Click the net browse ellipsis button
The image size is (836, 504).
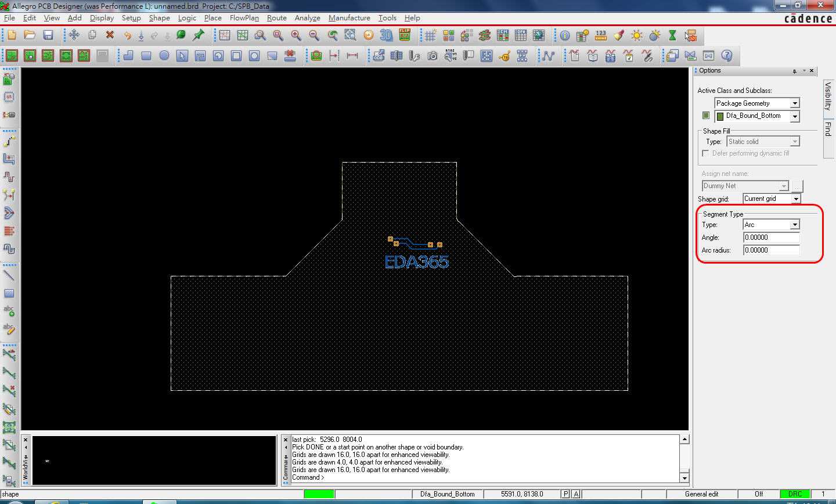797,186
